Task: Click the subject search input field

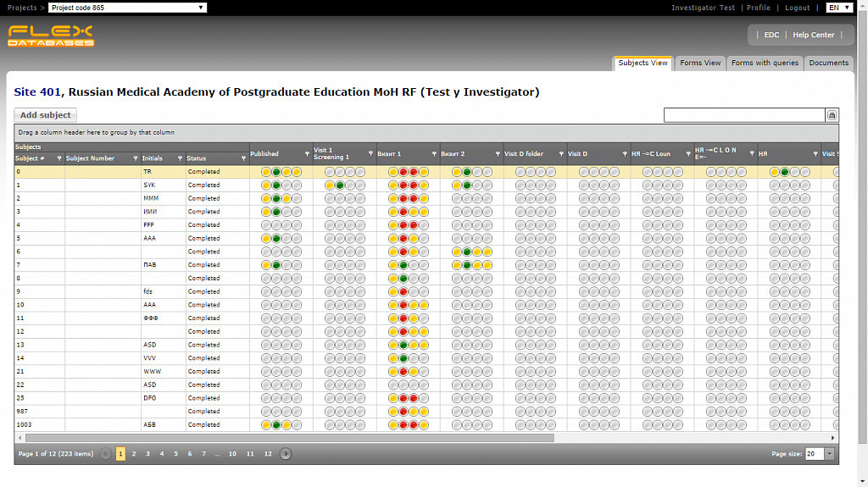Action: (743, 115)
